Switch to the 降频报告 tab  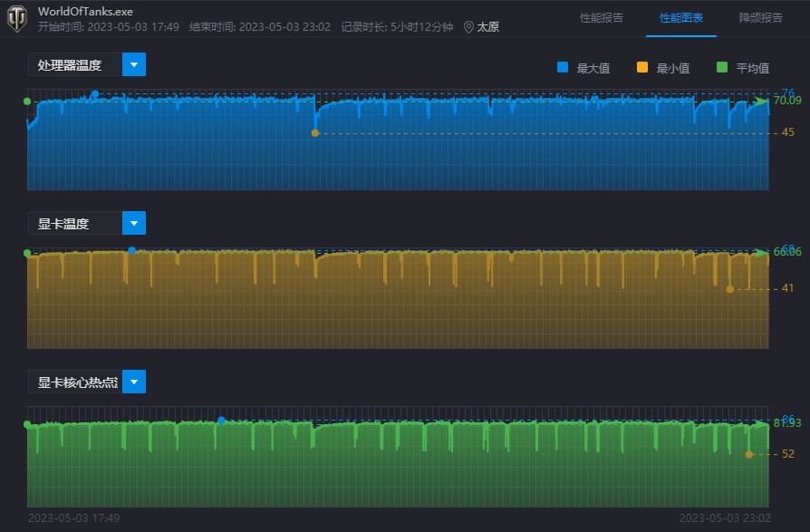[x=762, y=16]
